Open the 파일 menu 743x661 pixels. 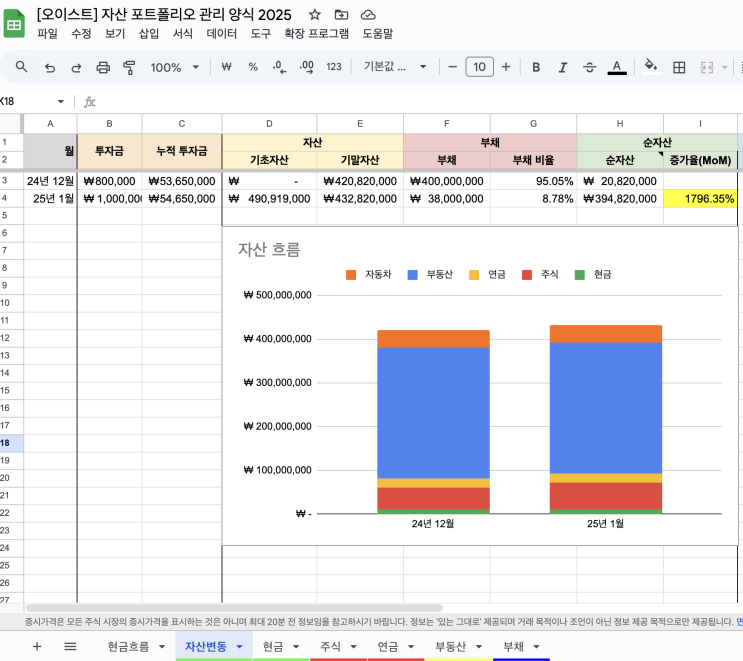click(47, 34)
